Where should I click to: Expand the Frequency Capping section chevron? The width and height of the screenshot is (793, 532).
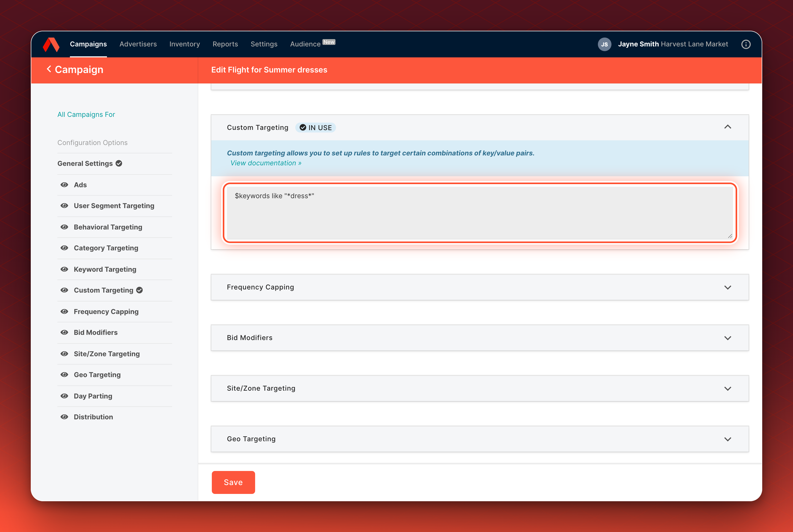pos(728,287)
